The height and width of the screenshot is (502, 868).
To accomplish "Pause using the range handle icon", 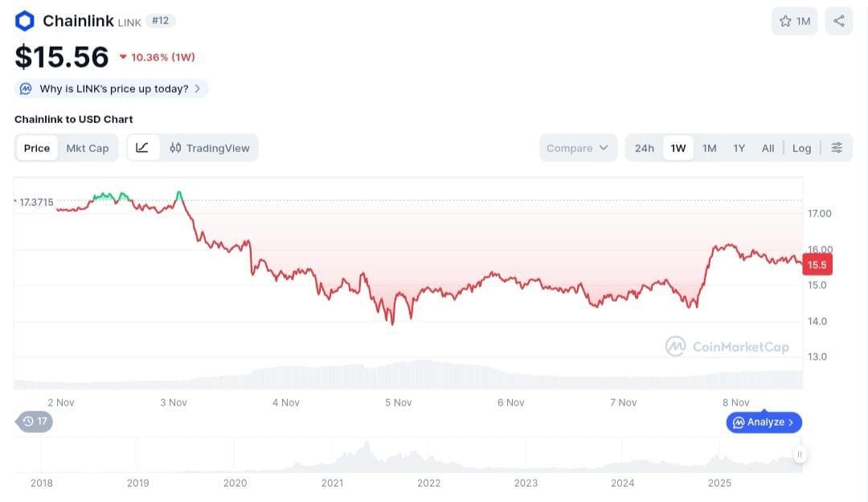I will click(x=800, y=455).
